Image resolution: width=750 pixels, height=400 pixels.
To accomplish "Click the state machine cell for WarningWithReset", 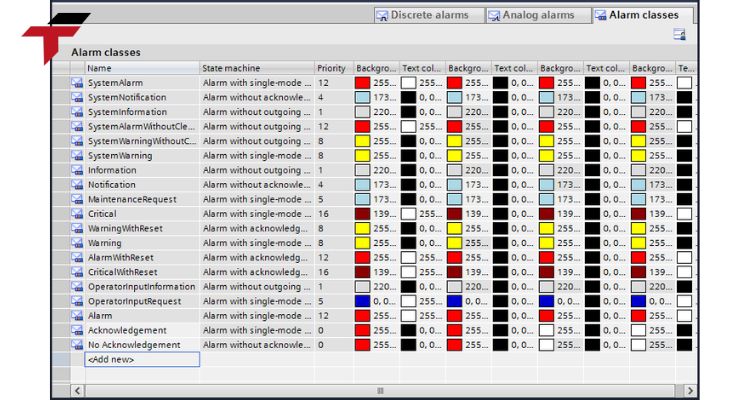I will 256,228.
